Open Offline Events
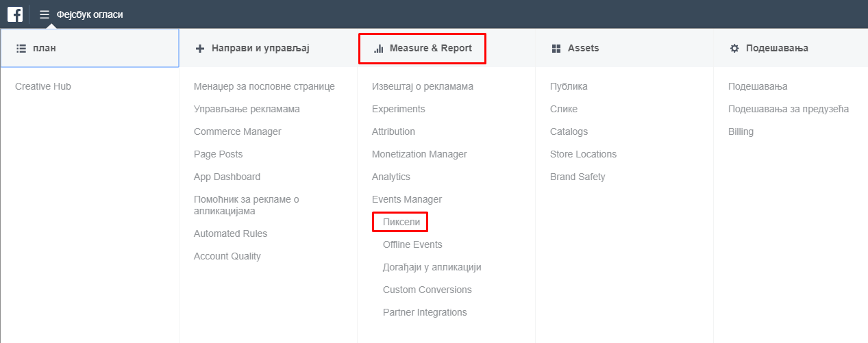Viewport: 868px width, 343px height. click(412, 244)
